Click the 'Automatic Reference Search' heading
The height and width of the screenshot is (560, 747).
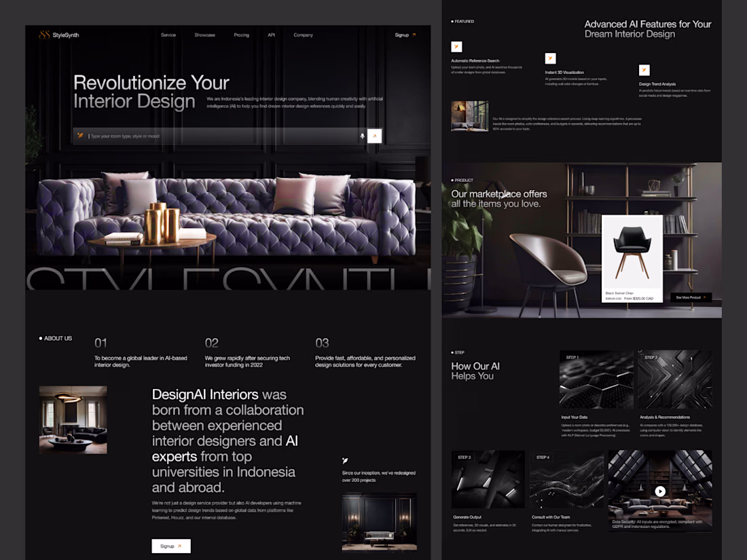475,60
